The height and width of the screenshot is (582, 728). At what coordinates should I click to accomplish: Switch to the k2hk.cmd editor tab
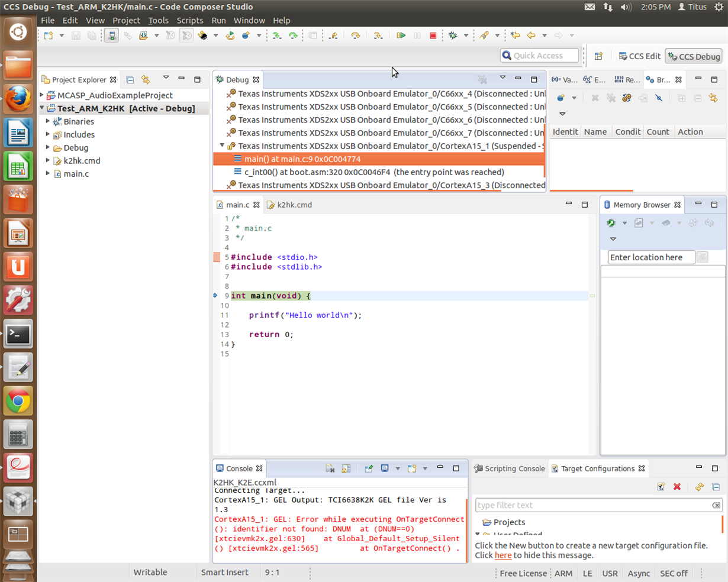tap(289, 205)
